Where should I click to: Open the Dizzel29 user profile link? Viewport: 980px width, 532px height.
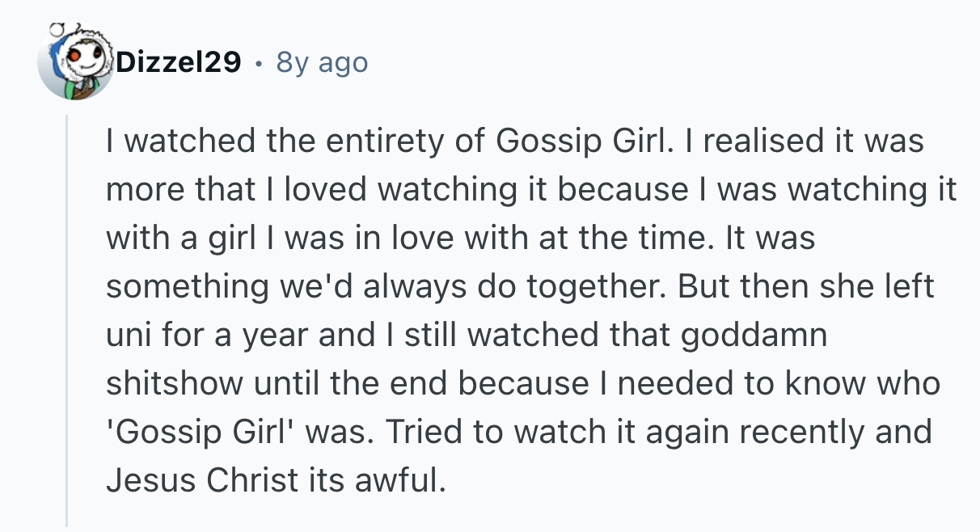(179, 62)
